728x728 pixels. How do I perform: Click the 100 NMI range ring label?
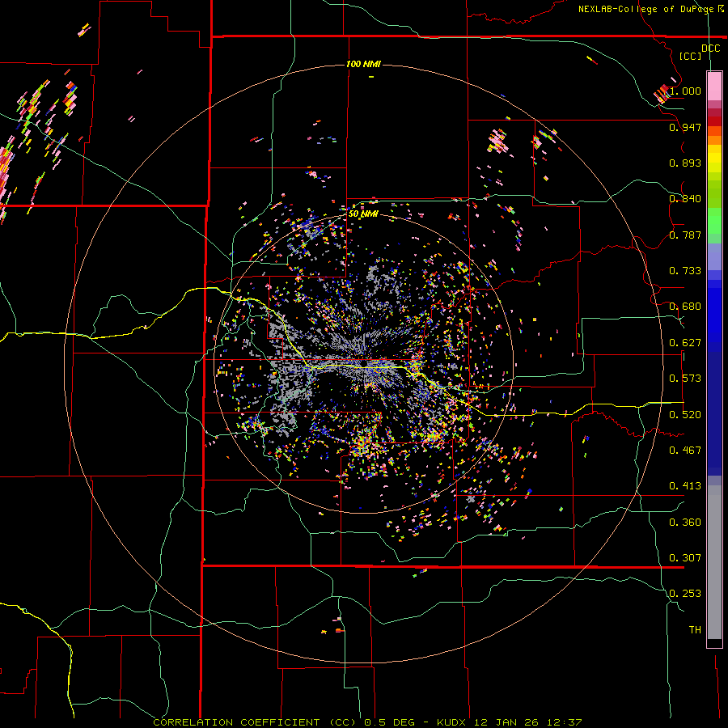363,64
